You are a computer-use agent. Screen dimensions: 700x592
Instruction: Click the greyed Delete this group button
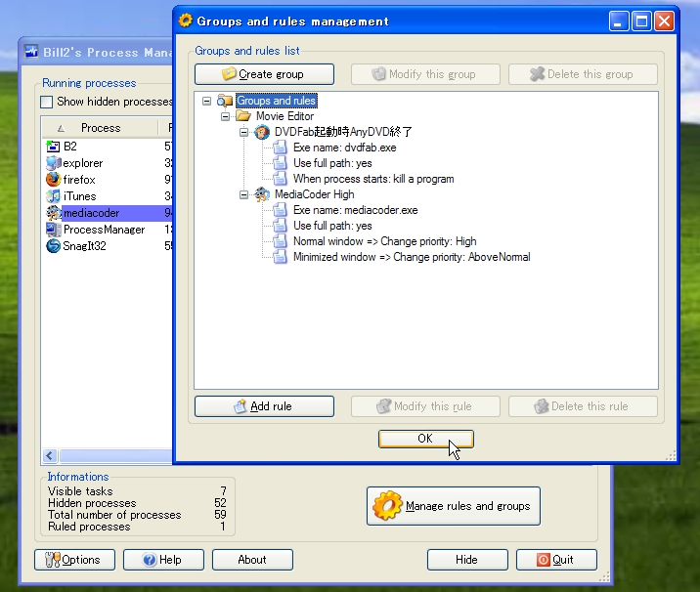tap(583, 74)
